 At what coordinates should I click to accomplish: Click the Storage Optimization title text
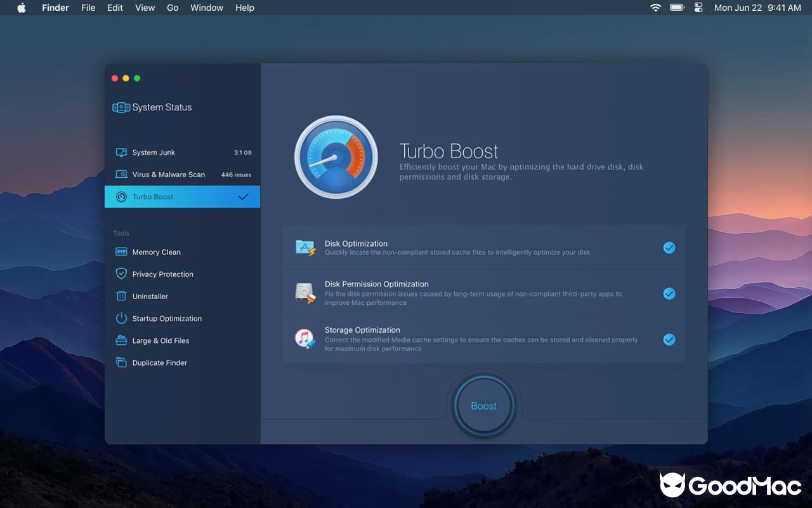362,330
